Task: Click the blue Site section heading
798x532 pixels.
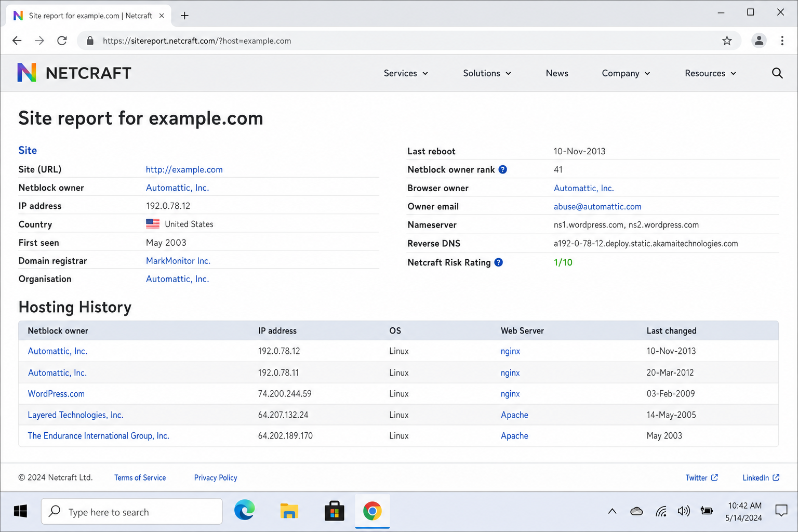Action: [x=28, y=150]
